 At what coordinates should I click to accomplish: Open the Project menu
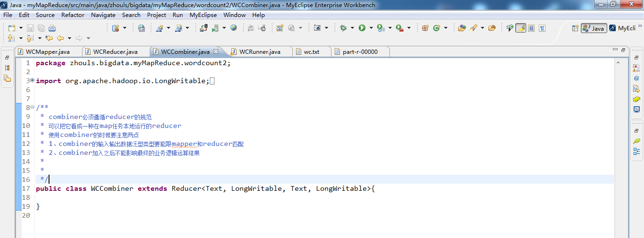pos(157,15)
